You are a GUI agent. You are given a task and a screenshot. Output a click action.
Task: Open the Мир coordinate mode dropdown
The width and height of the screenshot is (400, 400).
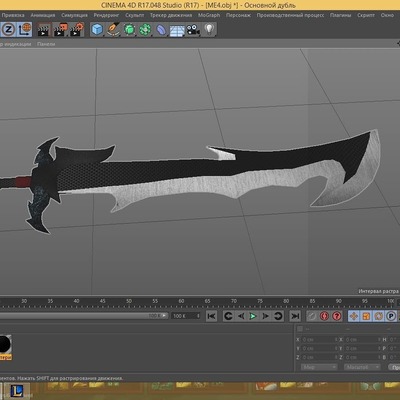coord(319,367)
